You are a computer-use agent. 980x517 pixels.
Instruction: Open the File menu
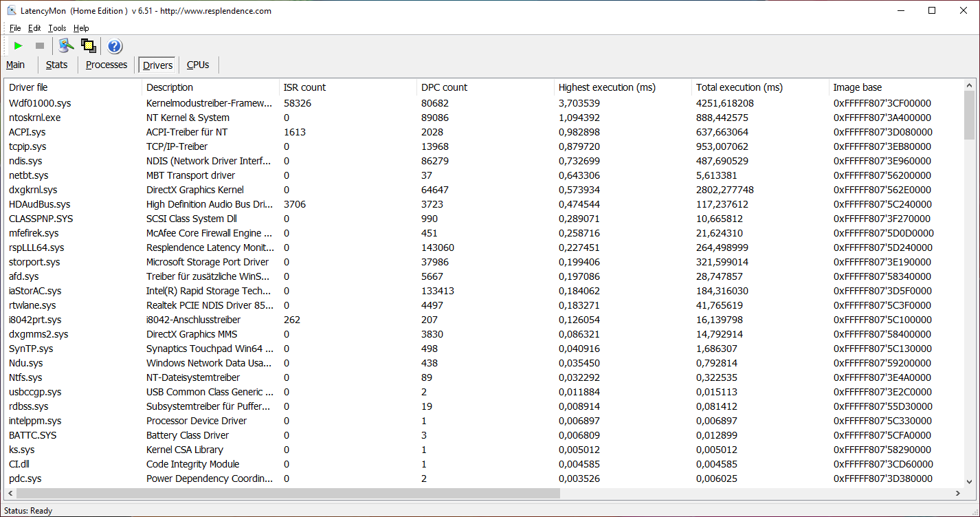pos(15,28)
